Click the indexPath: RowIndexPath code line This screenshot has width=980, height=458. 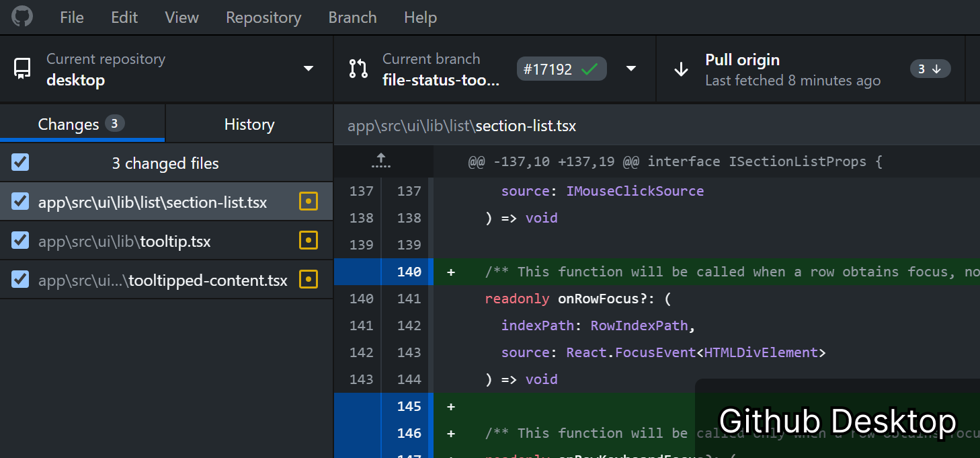(598, 326)
